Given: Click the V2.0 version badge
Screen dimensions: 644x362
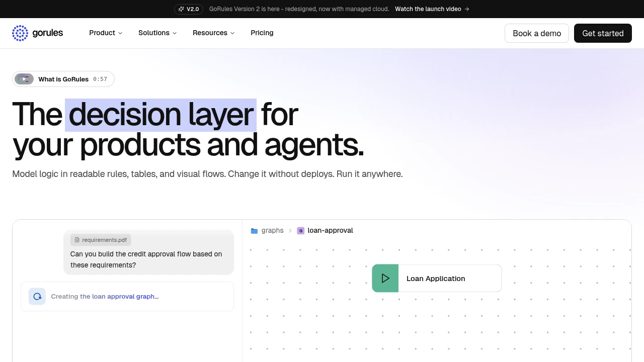Looking at the screenshot, I should pyautogui.click(x=189, y=9).
